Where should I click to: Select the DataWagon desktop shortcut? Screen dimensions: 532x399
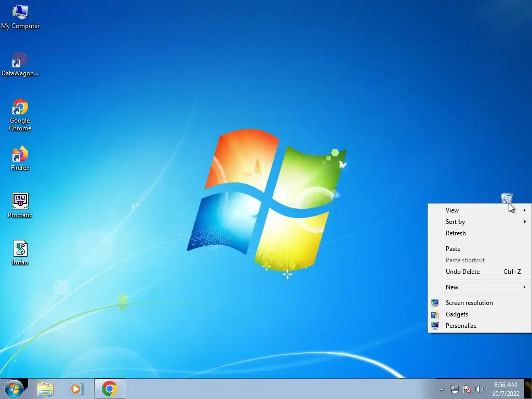20,64
